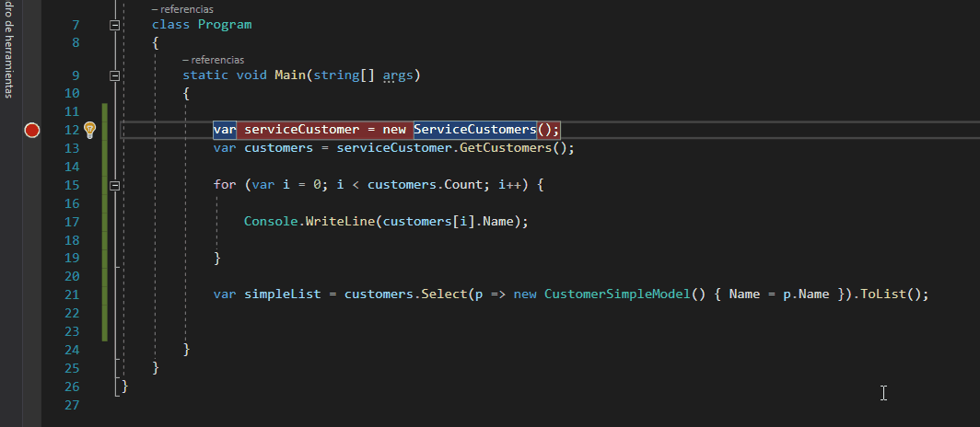The width and height of the screenshot is (980, 427).
Task: Open the references CodeLens link above class Program
Action: 182,9
